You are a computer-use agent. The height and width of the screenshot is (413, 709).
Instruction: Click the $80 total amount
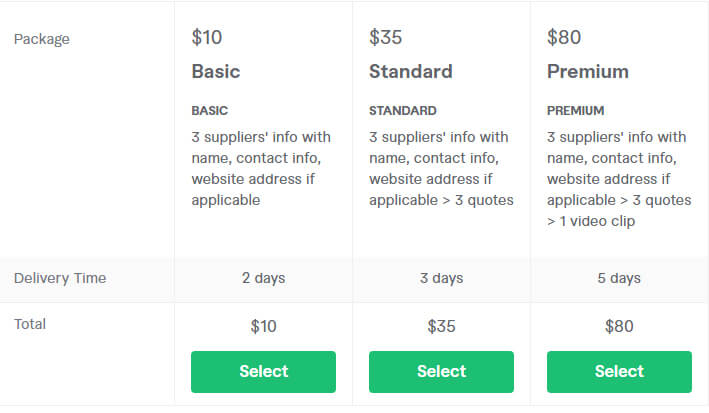tap(619, 326)
